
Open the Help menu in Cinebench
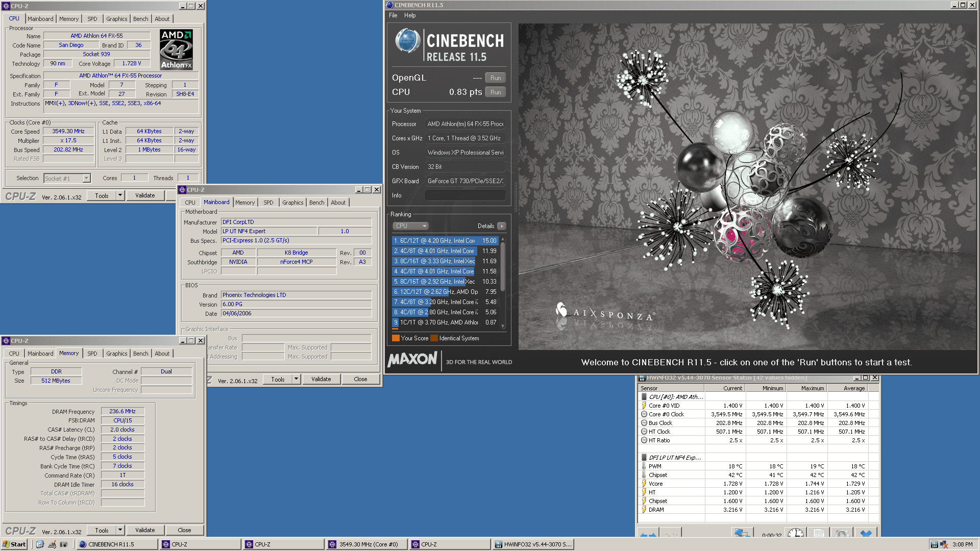pyautogui.click(x=410, y=15)
